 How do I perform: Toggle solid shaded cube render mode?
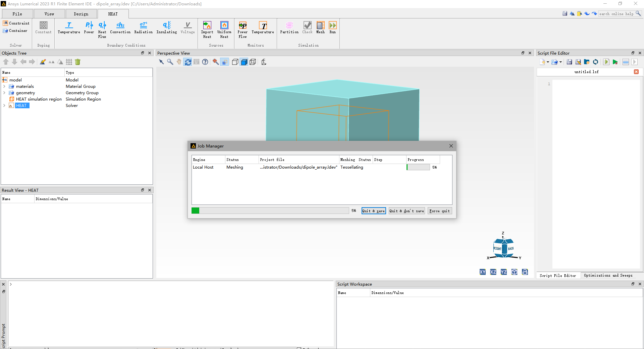point(244,62)
